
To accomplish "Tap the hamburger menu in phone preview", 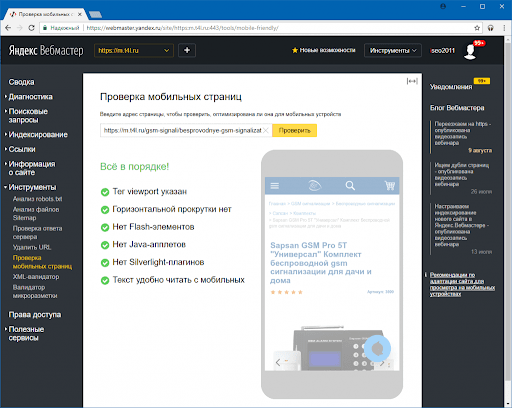I will point(275,186).
